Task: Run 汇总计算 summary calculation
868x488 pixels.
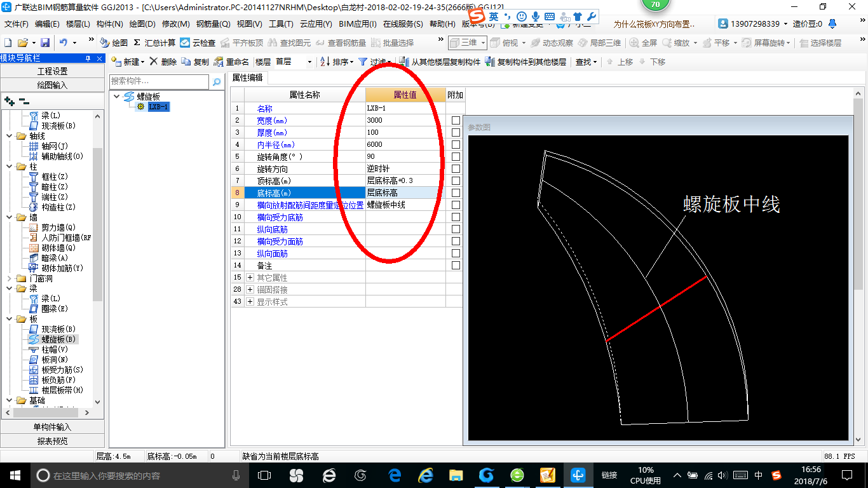Action: pyautogui.click(x=154, y=43)
